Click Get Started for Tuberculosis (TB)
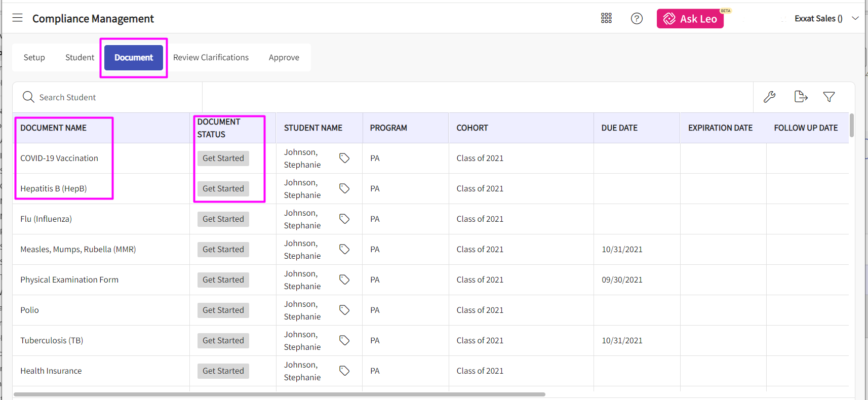 tap(223, 341)
